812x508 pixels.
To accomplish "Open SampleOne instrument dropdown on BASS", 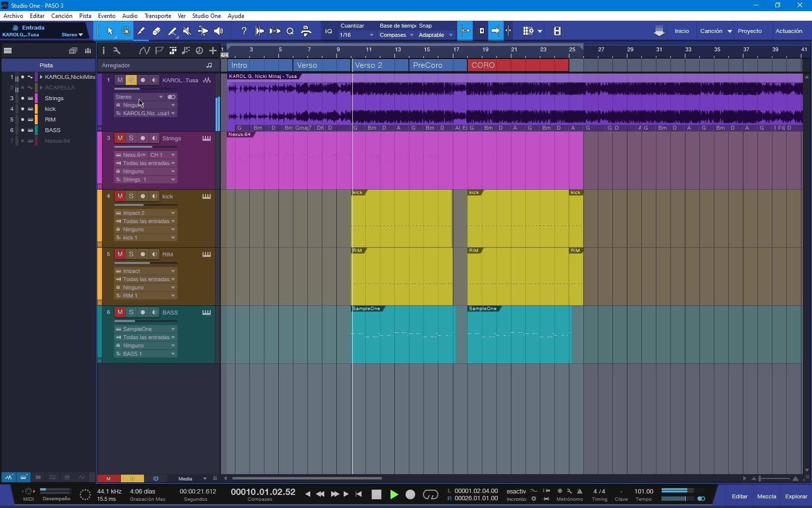I will pyautogui.click(x=145, y=329).
